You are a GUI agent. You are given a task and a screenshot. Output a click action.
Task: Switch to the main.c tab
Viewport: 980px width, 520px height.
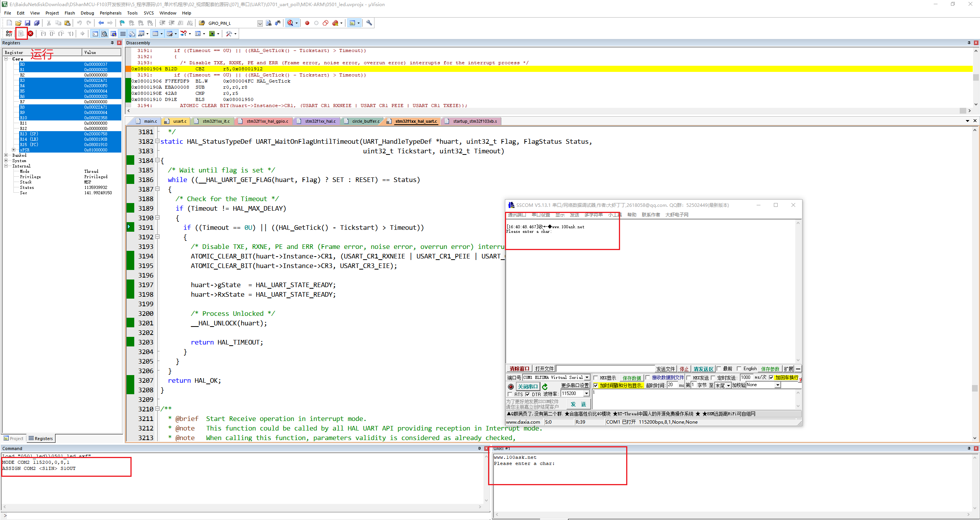[150, 121]
